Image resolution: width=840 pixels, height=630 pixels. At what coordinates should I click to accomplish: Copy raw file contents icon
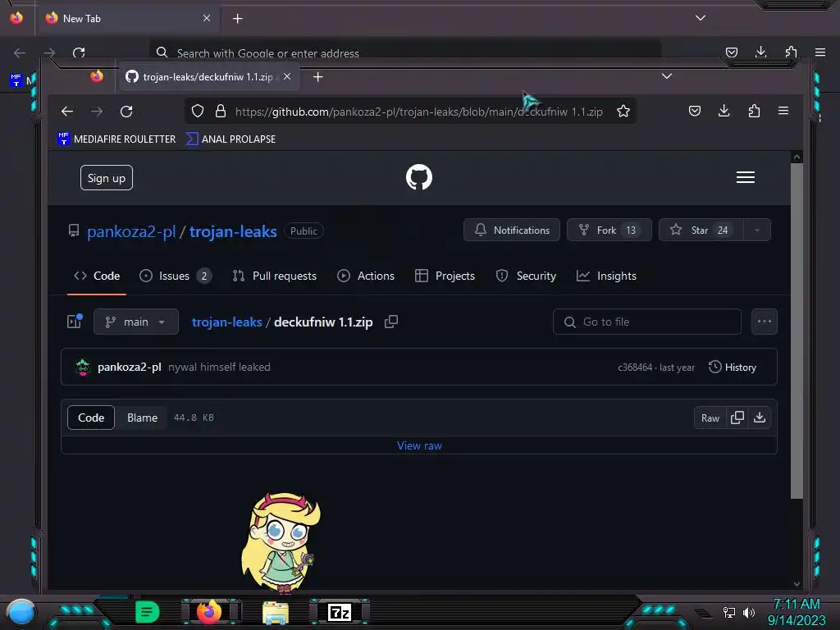[x=737, y=418]
